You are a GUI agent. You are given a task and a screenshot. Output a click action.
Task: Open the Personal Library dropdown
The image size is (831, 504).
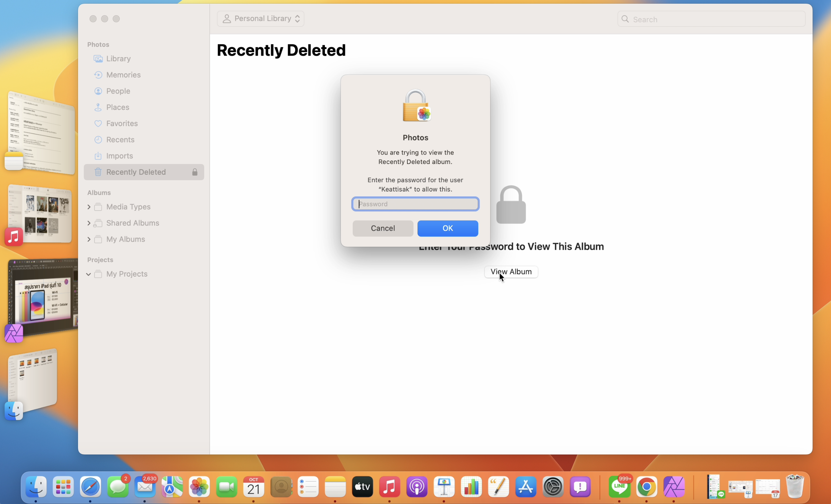(261, 18)
